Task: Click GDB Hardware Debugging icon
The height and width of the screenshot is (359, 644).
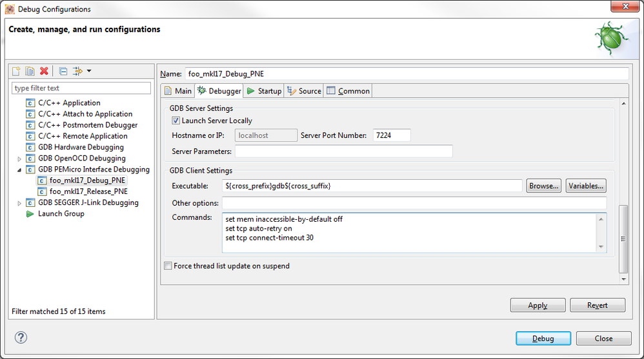Action: [30, 148]
